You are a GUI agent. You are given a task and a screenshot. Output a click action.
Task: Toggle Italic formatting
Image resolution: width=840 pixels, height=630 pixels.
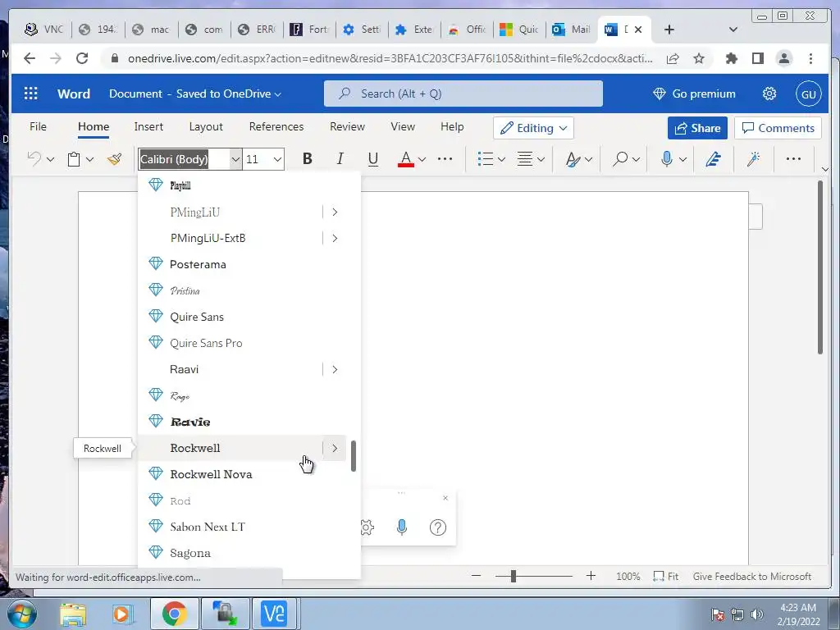pos(340,158)
